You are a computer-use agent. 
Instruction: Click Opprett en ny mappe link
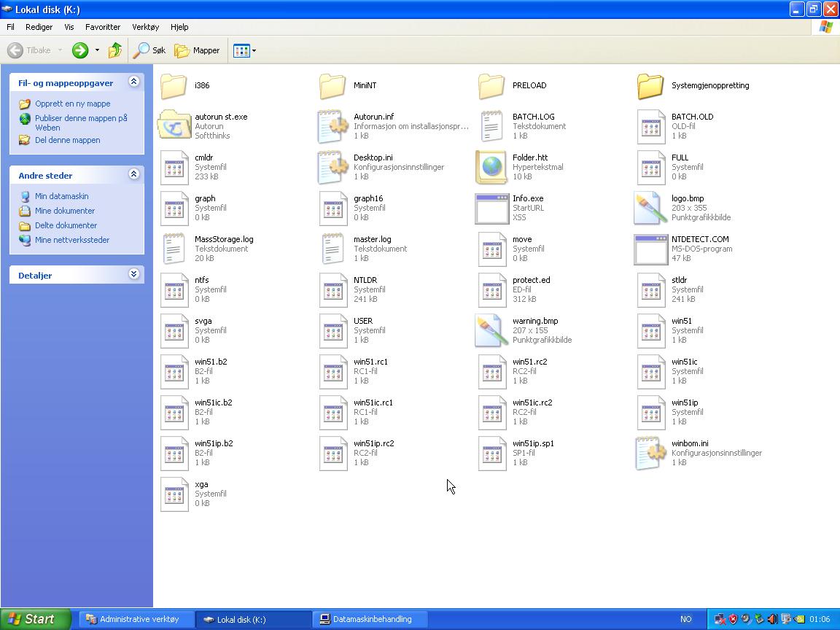(72, 104)
